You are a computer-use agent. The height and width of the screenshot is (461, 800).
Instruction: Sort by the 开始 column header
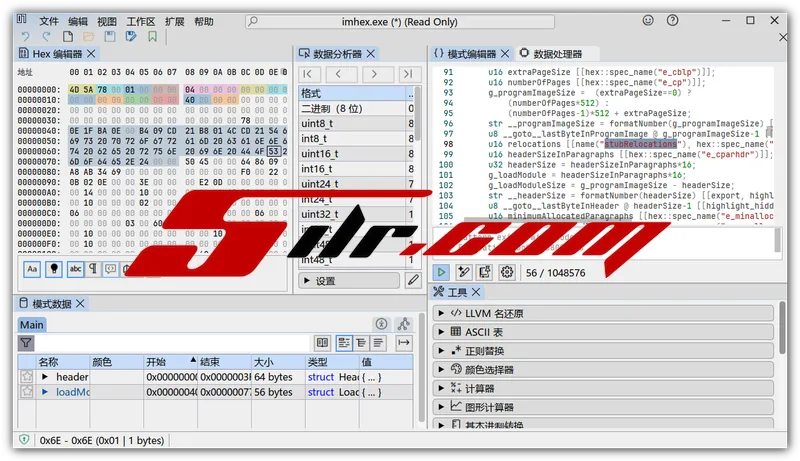pos(170,362)
